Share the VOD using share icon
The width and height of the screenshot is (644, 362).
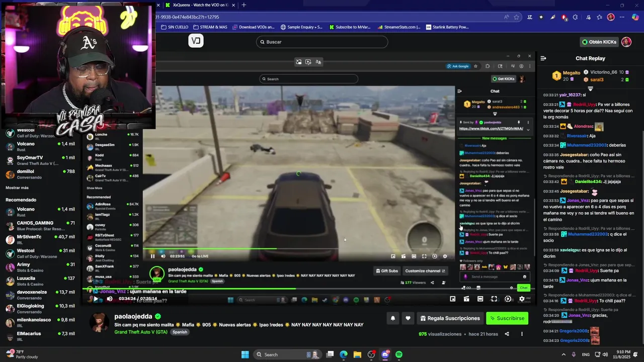(x=507, y=334)
